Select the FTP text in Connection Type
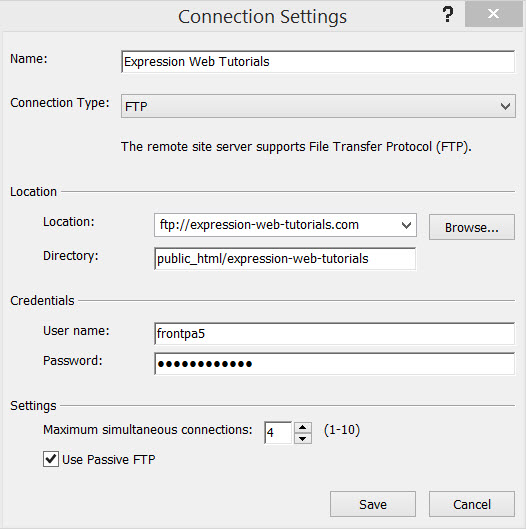 [x=136, y=107]
